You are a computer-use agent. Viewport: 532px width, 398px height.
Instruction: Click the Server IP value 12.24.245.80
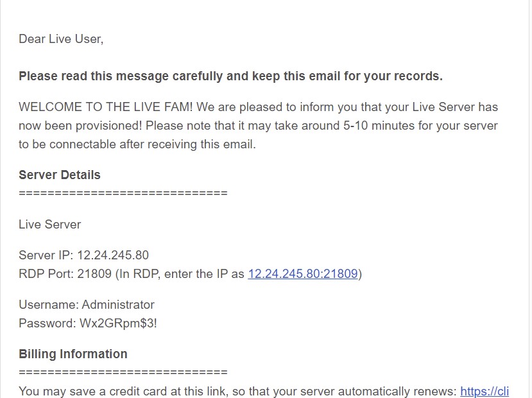(113, 255)
